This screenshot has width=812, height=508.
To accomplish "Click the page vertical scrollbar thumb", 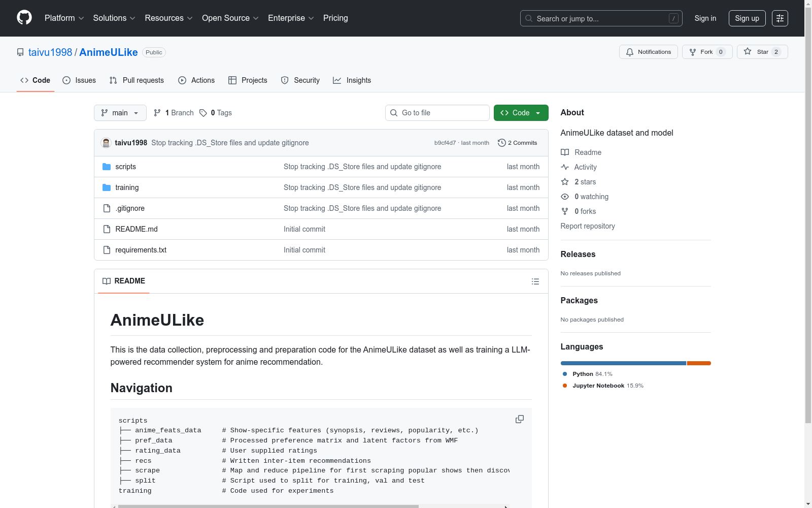I will pyautogui.click(x=808, y=214).
